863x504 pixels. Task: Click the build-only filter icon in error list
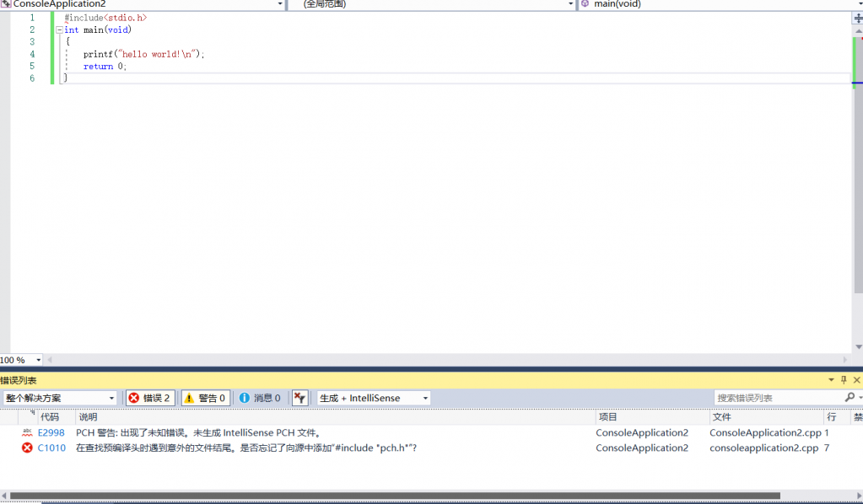tap(299, 398)
